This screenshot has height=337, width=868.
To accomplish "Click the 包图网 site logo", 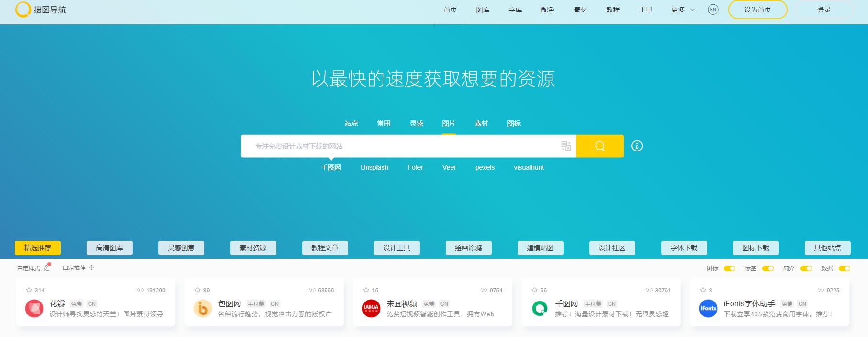I will 203,308.
